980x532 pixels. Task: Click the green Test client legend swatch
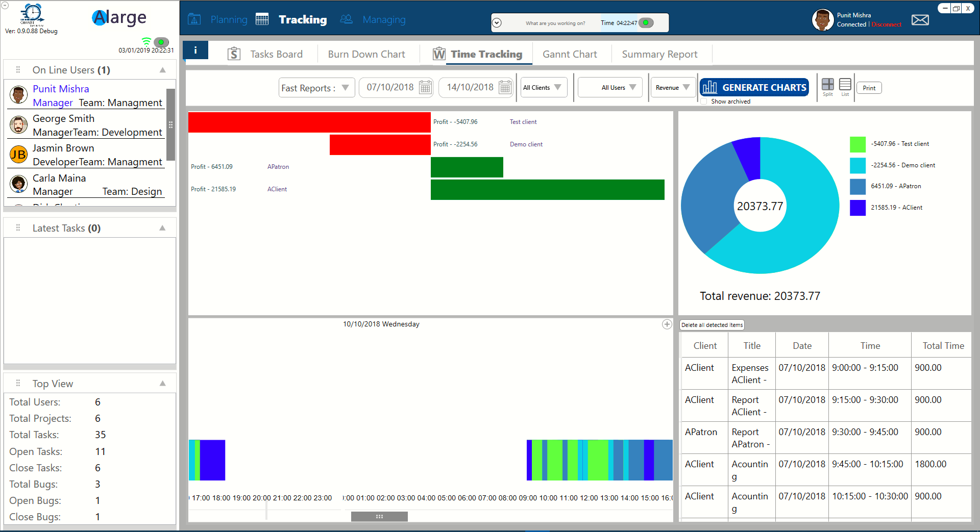[857, 144]
